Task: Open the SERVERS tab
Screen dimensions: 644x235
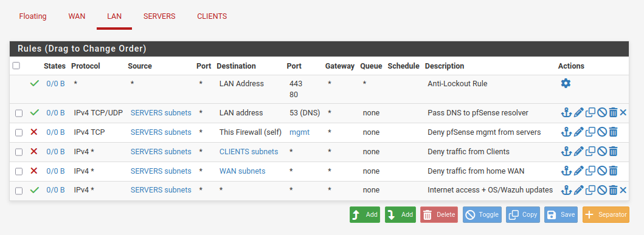Action: click(159, 16)
